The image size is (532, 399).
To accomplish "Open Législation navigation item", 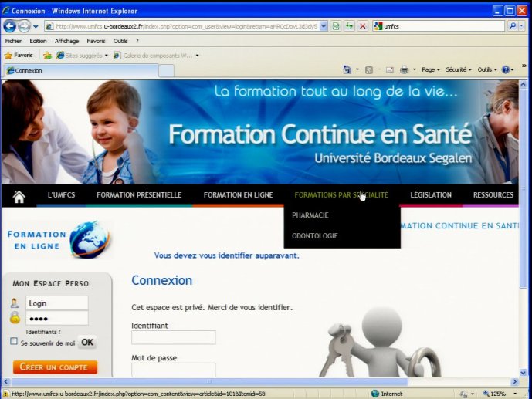I will (431, 195).
